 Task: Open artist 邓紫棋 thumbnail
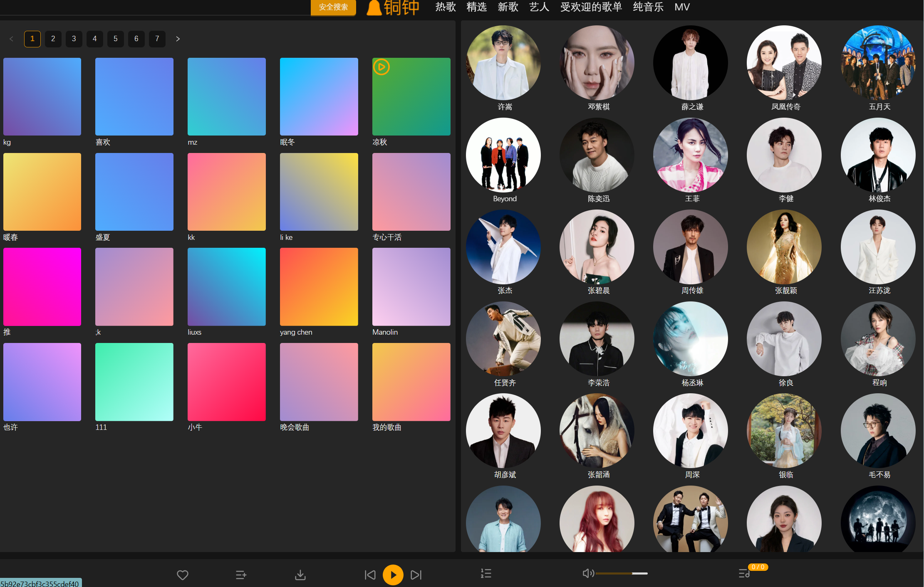[597, 63]
